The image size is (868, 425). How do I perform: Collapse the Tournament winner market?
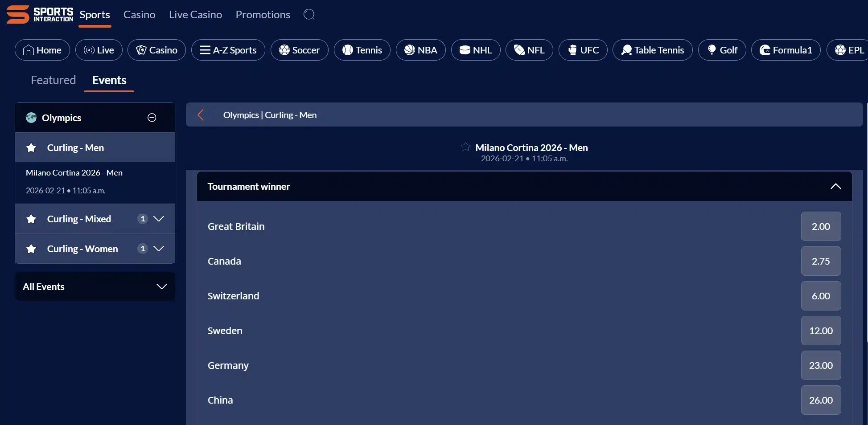click(x=835, y=186)
